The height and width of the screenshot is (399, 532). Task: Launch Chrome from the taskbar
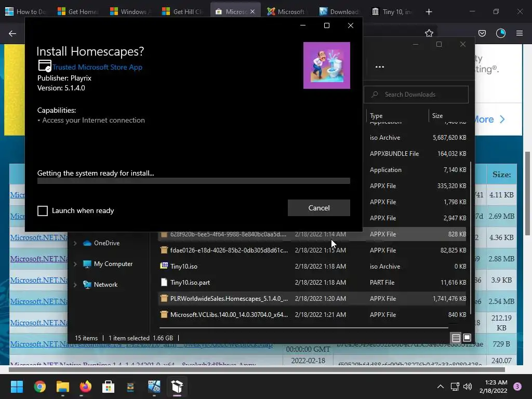[x=39, y=387]
